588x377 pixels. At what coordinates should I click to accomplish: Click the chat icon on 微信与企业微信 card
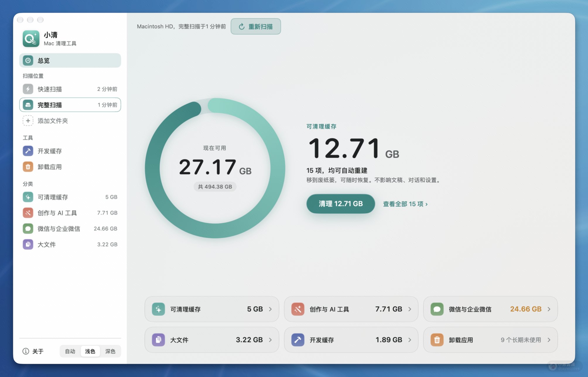coord(437,309)
